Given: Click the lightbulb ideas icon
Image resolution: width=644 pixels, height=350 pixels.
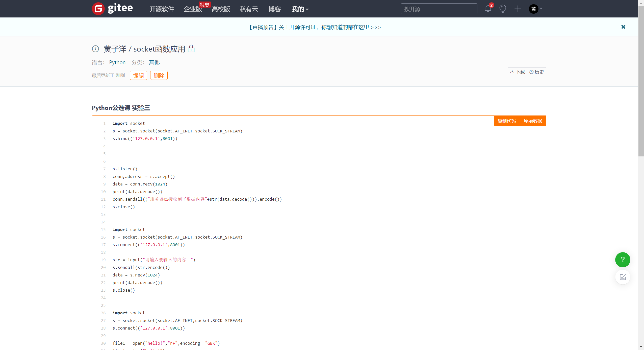Looking at the screenshot, I should [x=503, y=9].
